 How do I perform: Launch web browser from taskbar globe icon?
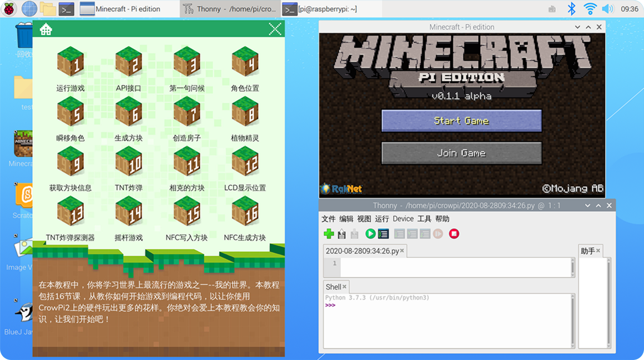(29, 9)
